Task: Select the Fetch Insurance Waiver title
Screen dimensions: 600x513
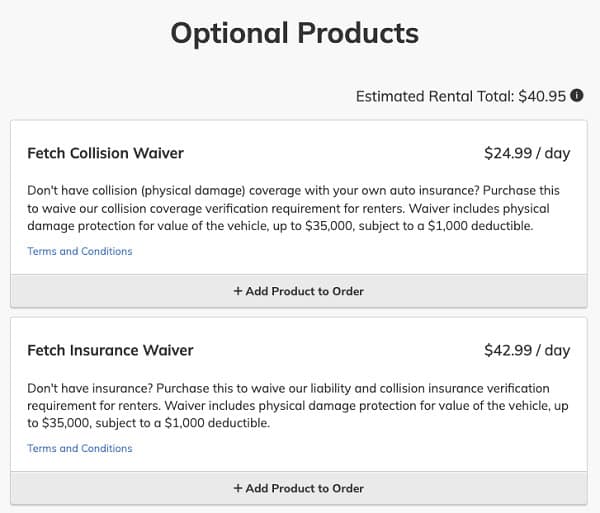Action: pyautogui.click(x=110, y=350)
